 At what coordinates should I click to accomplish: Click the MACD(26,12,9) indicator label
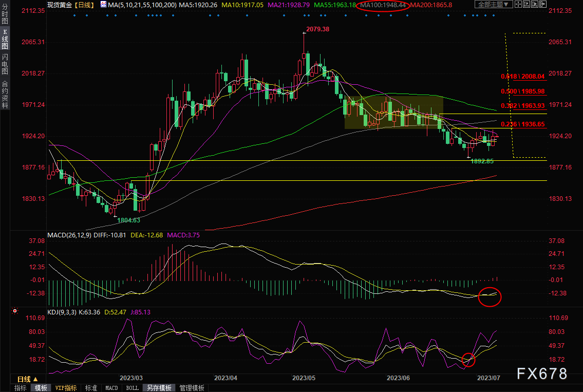69,235
